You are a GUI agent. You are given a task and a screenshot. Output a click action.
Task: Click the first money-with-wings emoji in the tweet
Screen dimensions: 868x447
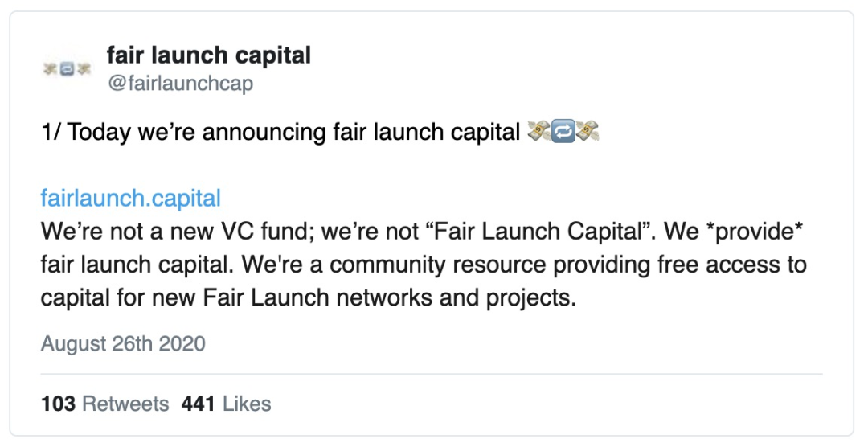tap(538, 132)
